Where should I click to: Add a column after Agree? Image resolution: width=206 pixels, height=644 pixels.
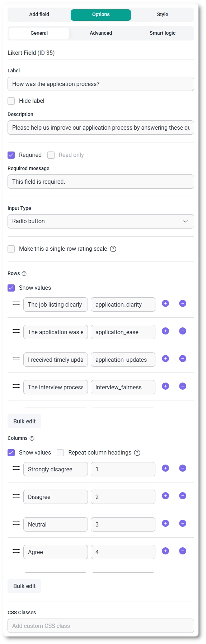(x=165, y=551)
